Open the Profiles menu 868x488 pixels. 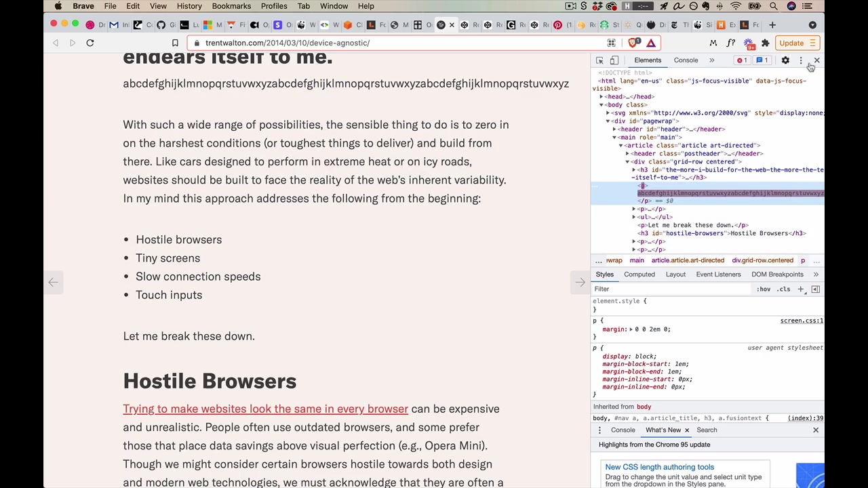(274, 6)
